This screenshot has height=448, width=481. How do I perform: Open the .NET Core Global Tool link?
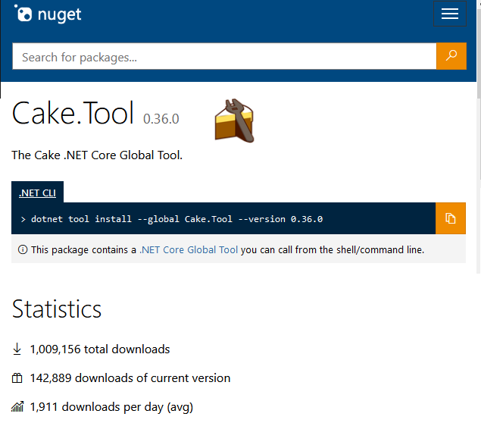pos(189,249)
